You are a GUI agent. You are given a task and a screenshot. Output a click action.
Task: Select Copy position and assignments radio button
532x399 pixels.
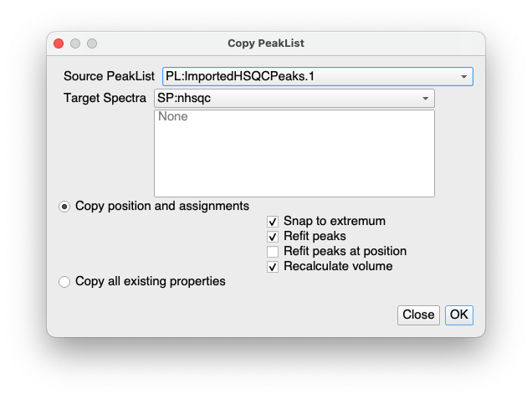(64, 206)
